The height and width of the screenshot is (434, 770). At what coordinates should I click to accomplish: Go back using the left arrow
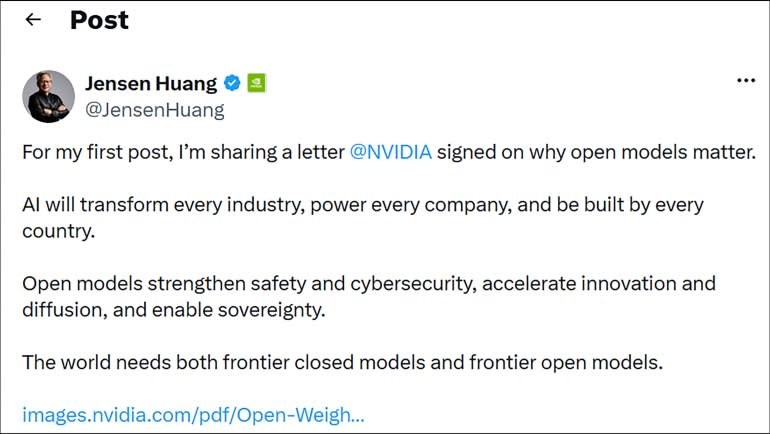pyautogui.click(x=33, y=20)
